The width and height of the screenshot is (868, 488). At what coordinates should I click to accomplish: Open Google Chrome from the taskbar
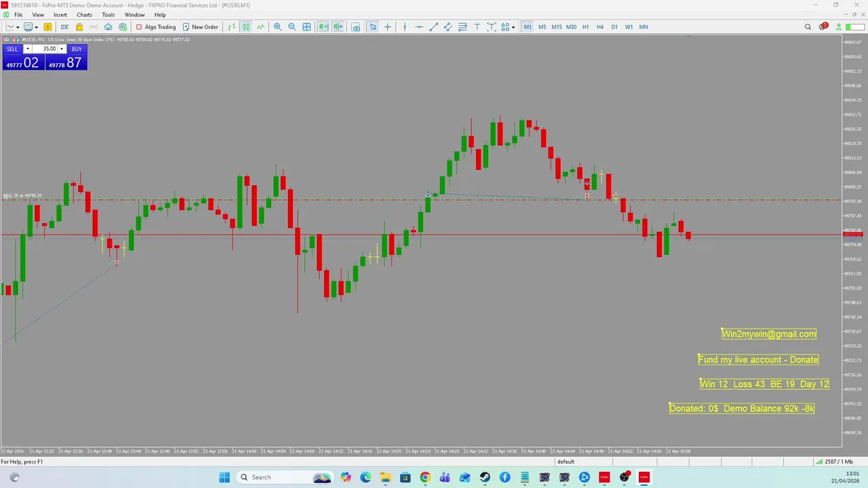click(425, 477)
